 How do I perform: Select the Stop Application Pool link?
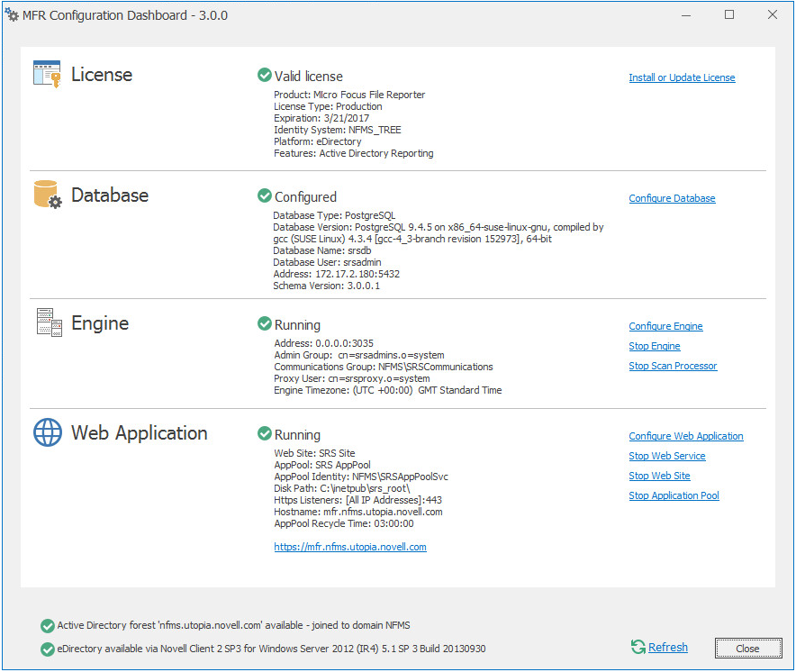pos(674,495)
